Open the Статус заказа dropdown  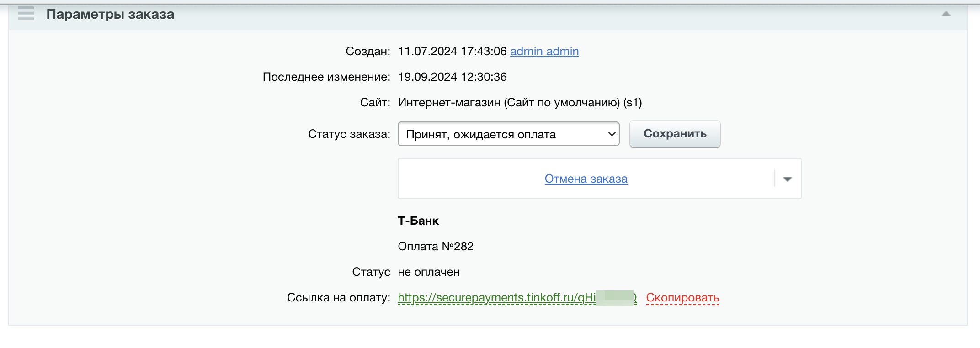click(x=508, y=134)
